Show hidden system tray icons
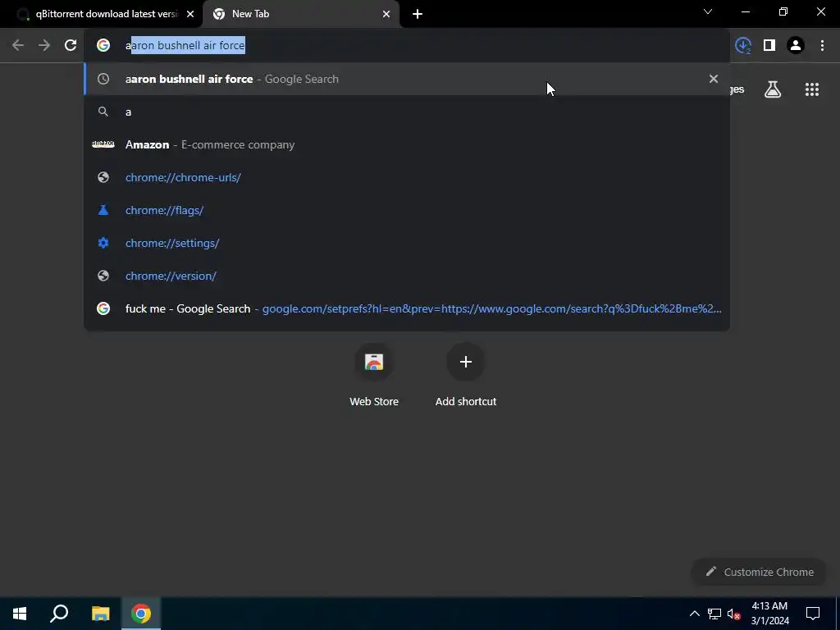This screenshot has width=840, height=630. (694, 614)
